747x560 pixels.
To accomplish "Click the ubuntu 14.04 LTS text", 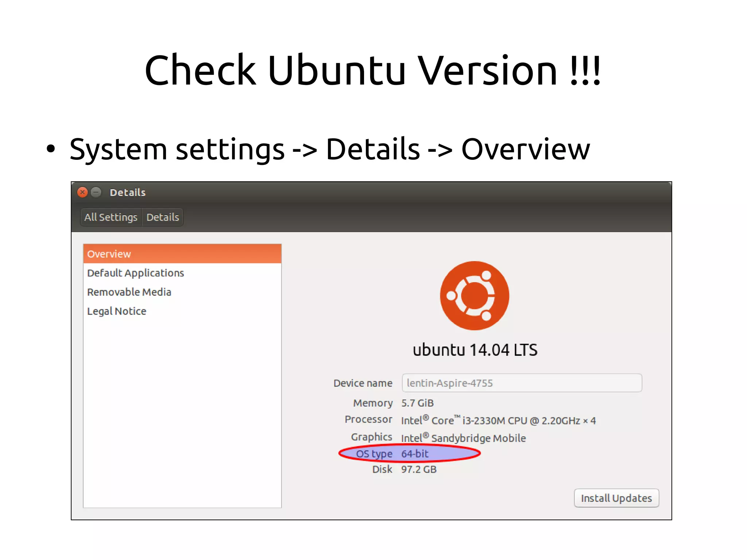I will (x=475, y=350).
